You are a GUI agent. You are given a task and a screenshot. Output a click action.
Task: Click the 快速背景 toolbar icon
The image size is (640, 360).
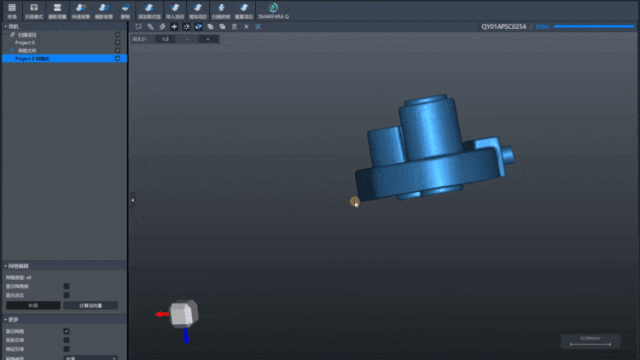(80, 11)
